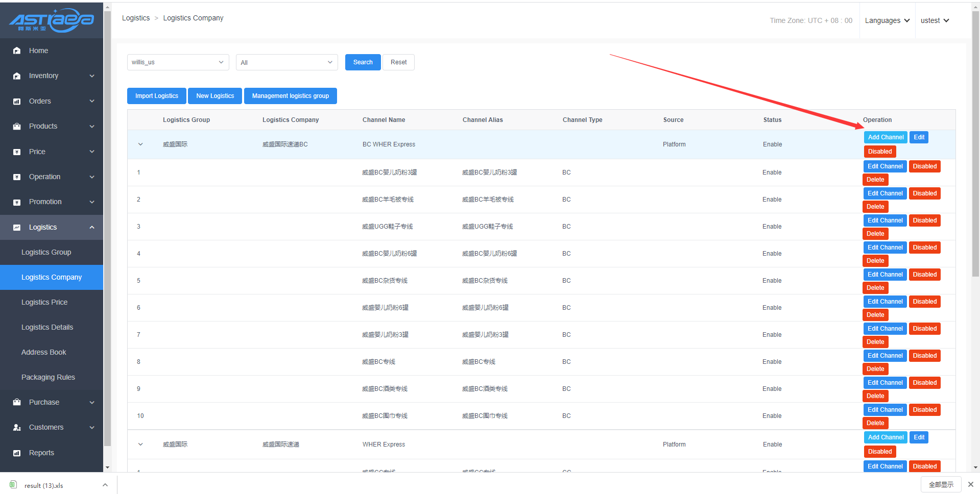Open the Logistics Price menu item
This screenshot has height=494, width=980.
tap(44, 302)
